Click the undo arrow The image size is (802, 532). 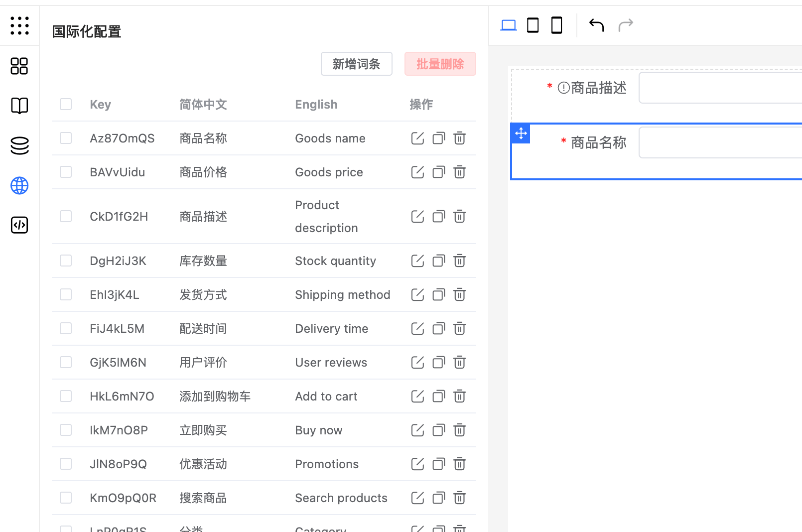596,25
